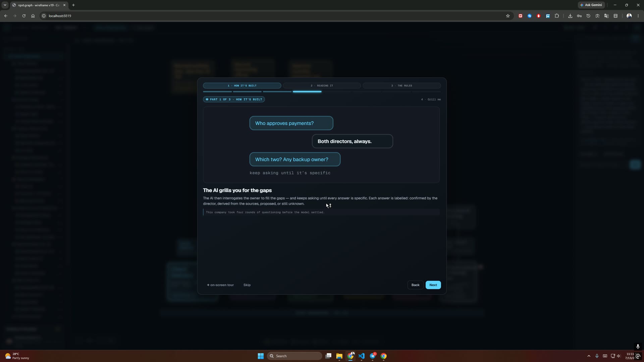Start the on-screen tour
Viewport: 644px width, 362px height.
point(220,285)
